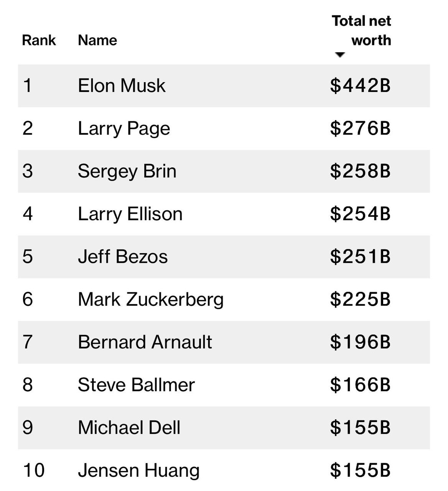Click on Jeff Bezos in the list

point(123,257)
